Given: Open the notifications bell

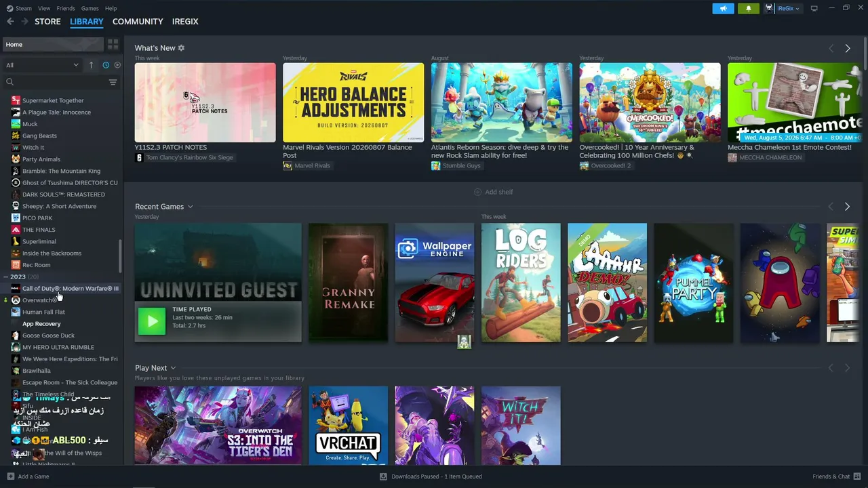Looking at the screenshot, I should coord(749,8).
